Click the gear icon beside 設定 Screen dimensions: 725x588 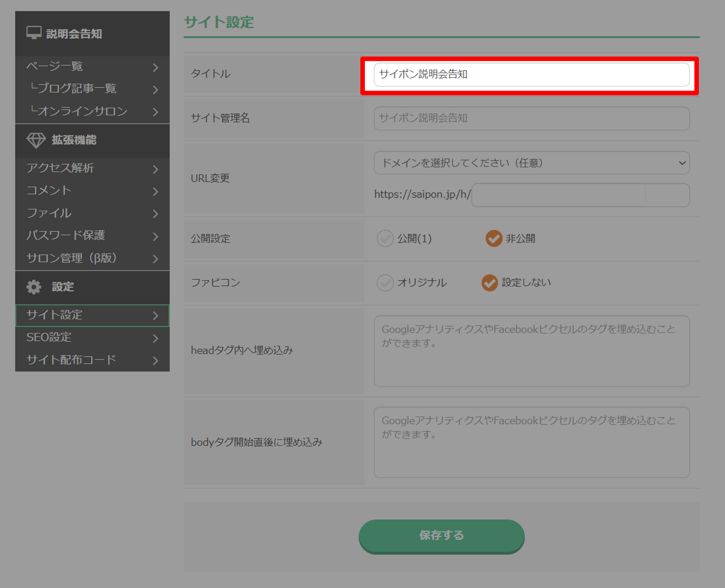[34, 287]
